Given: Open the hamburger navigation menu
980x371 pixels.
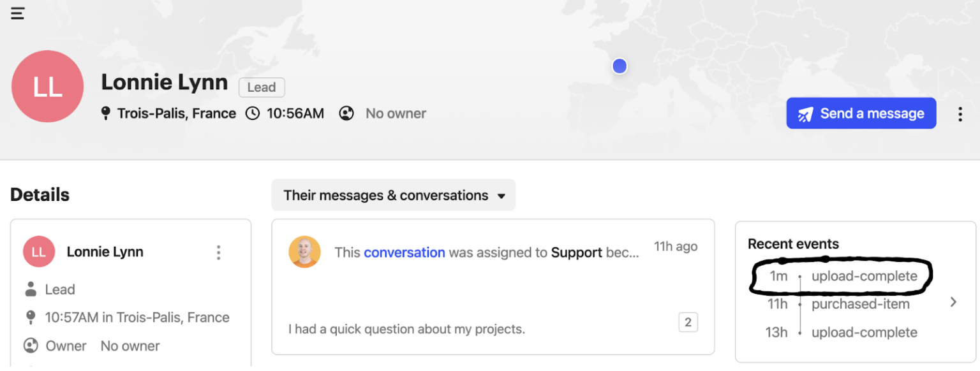Looking at the screenshot, I should click(x=17, y=13).
